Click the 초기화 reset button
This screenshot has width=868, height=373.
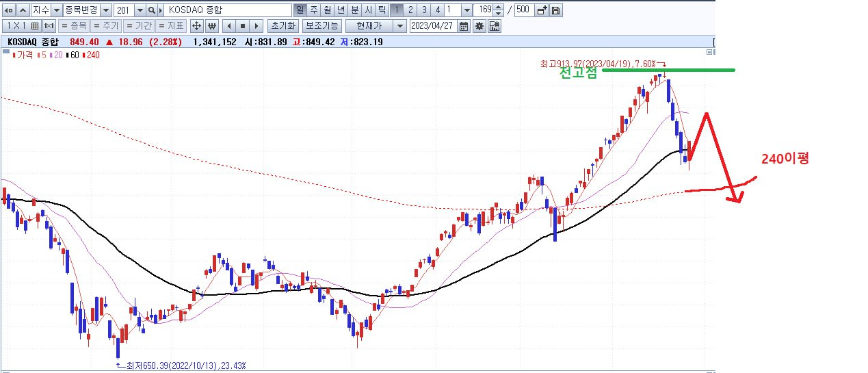pos(282,26)
